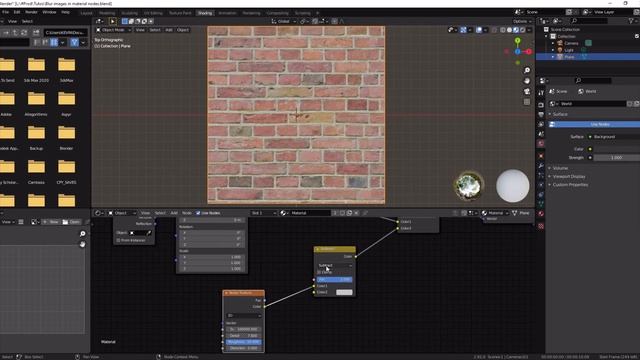This screenshot has height=360, width=640.
Task: Open the Object Mode dropdown in 3D viewport
Action: click(x=113, y=30)
